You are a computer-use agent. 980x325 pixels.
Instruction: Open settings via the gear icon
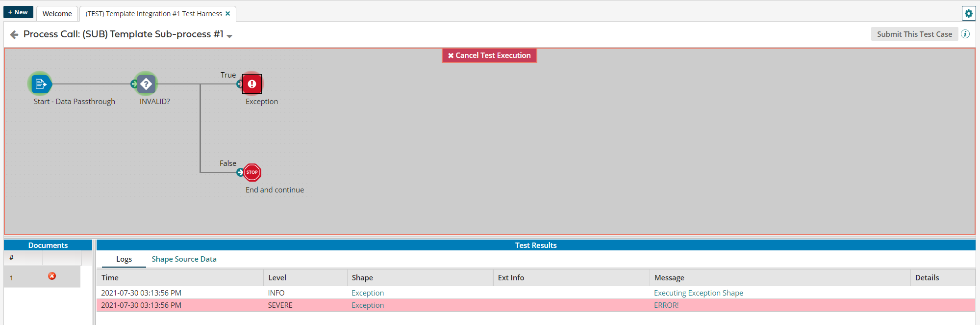[x=968, y=14]
